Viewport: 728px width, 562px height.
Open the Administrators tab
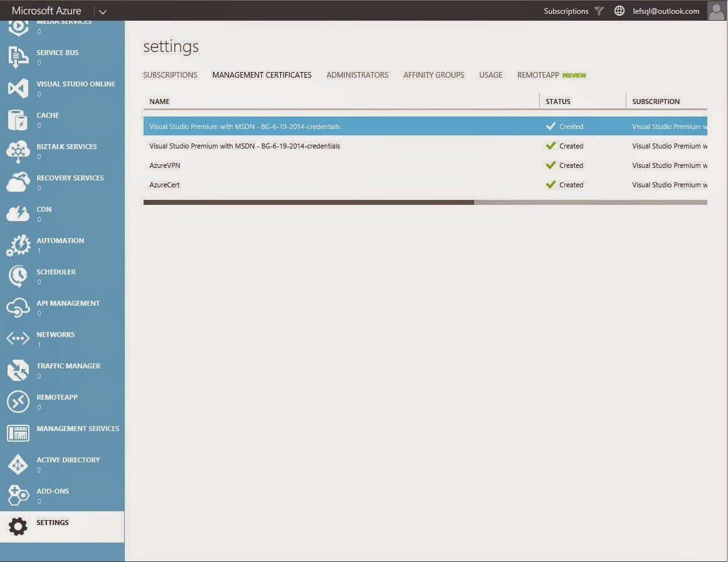pos(357,75)
